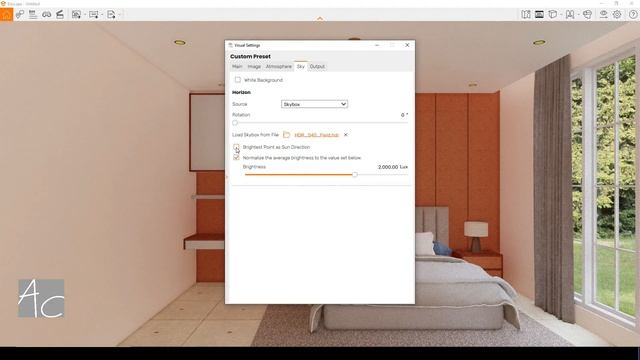Click the Export document icon
Image resolution: width=640 pixels, height=360 pixels.
point(111,15)
